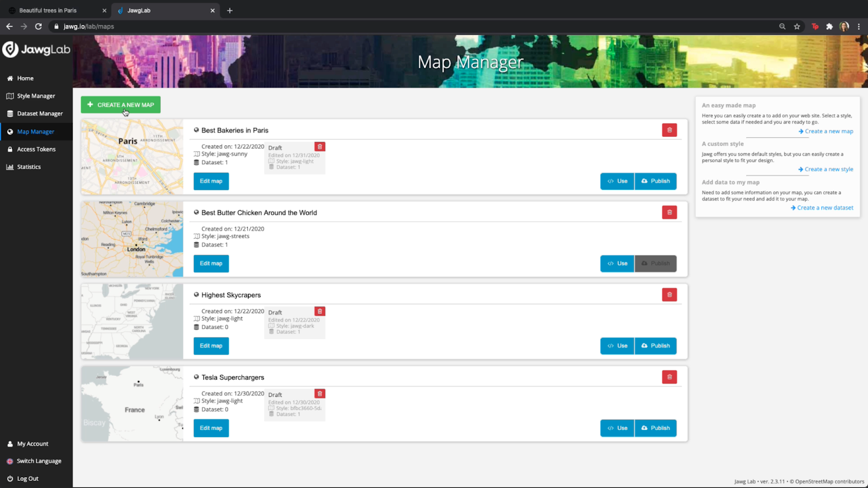Image resolution: width=868 pixels, height=488 pixels.
Task: Click the 'Tesla Superchargers' title
Action: click(x=233, y=377)
